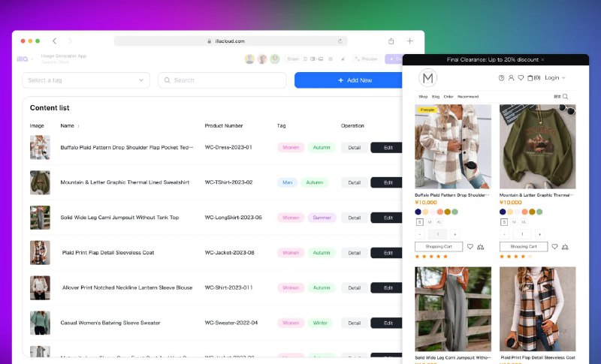This screenshot has width=601, height=364.
Task: Click the Preview button in illa header
Action: click(367, 59)
